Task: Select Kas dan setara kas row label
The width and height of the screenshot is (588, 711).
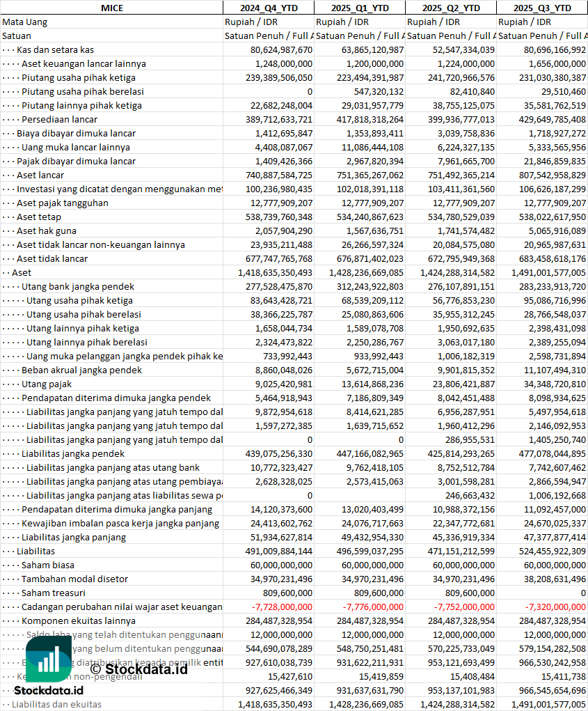Action: coord(55,50)
